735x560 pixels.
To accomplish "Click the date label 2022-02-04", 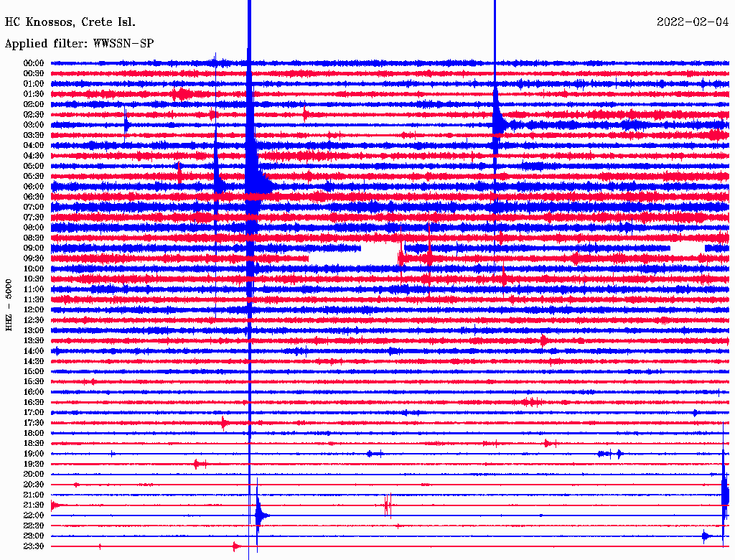I will 693,22.
